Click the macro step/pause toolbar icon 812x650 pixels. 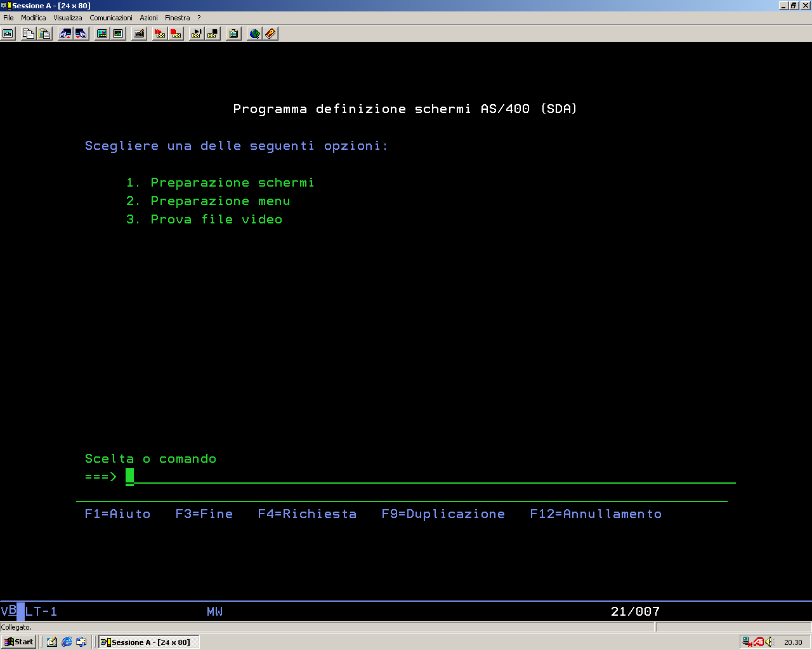pyautogui.click(x=197, y=34)
